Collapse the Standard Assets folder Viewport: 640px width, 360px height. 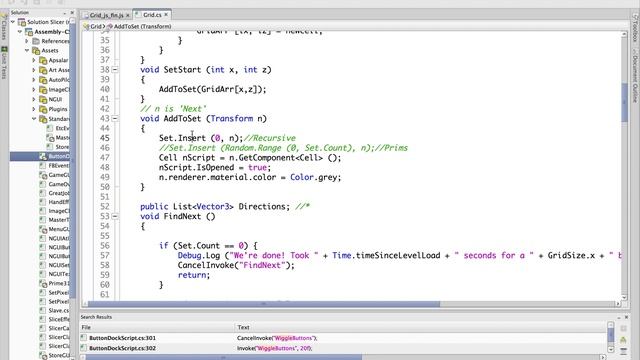tap(34, 119)
